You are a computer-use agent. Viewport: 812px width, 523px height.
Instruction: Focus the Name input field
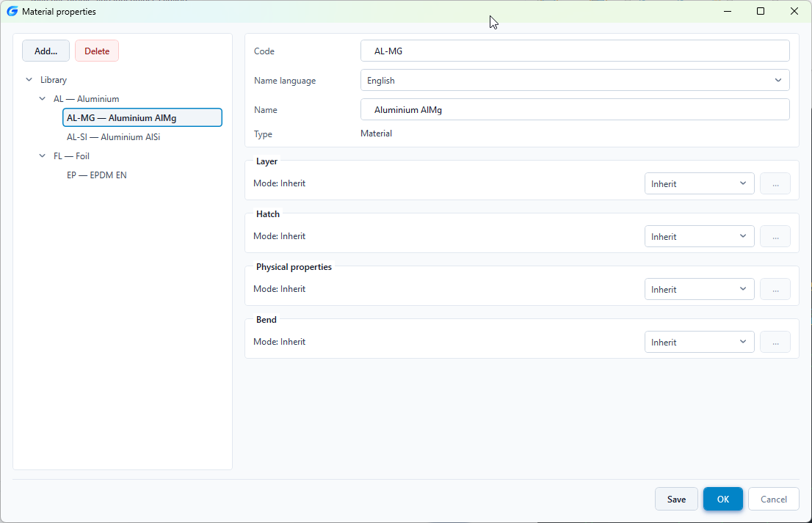point(575,110)
